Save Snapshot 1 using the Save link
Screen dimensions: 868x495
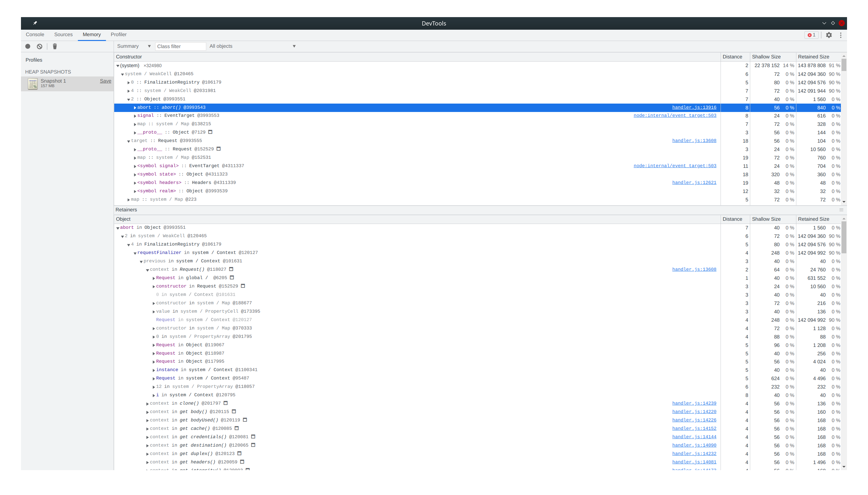tap(106, 81)
